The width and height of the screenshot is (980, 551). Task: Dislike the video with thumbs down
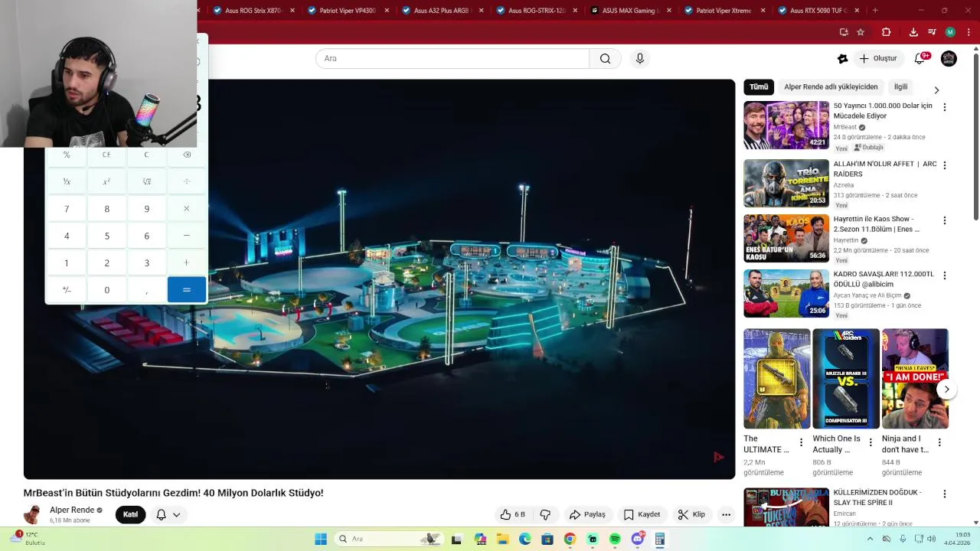pos(545,514)
